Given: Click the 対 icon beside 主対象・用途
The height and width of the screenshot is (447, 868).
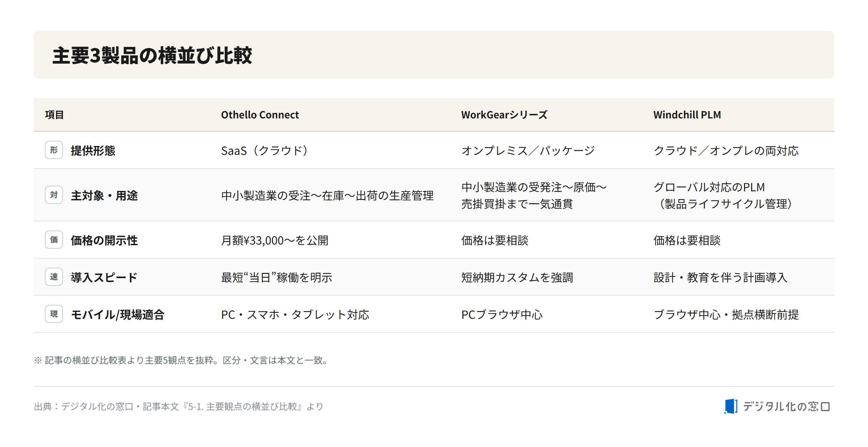Looking at the screenshot, I should tap(54, 195).
